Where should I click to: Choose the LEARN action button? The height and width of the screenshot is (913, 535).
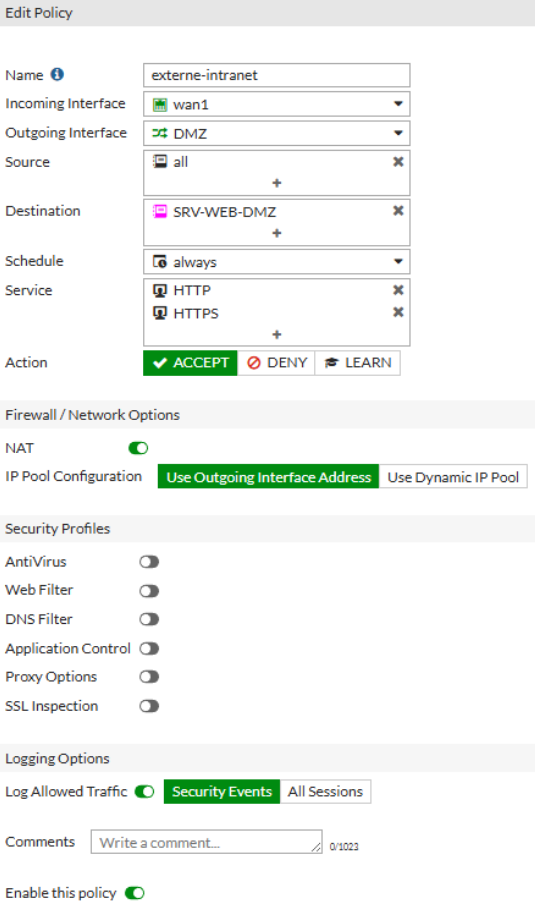pos(357,363)
